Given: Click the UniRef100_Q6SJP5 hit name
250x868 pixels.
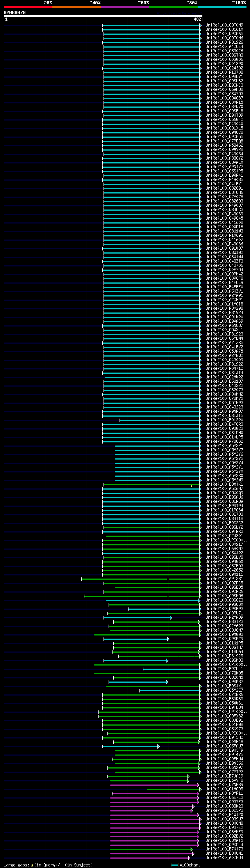Looking at the screenshot, I should [x=224, y=171].
